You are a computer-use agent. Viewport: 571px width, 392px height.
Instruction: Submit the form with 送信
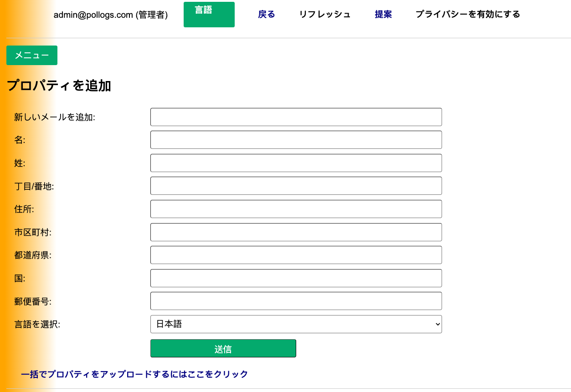coord(223,348)
